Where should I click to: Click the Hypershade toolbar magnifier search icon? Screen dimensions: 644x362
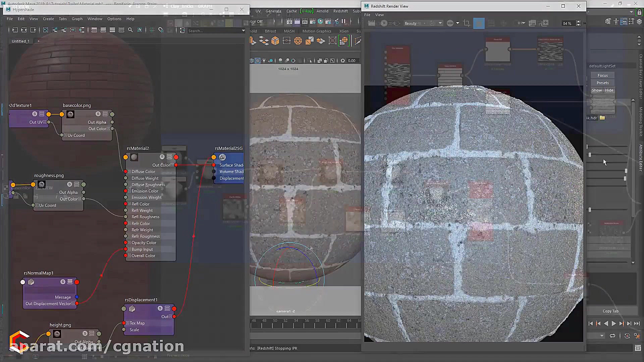click(x=130, y=30)
